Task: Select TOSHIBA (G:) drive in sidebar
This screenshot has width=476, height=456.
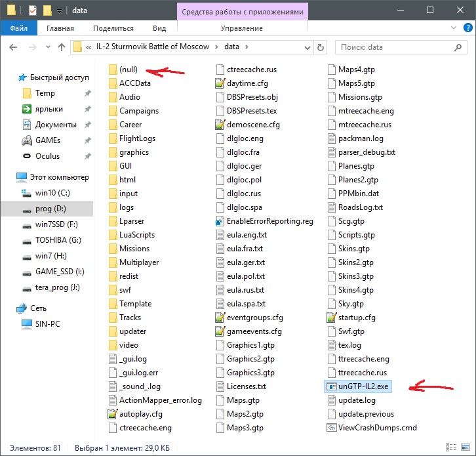Action: pos(58,240)
